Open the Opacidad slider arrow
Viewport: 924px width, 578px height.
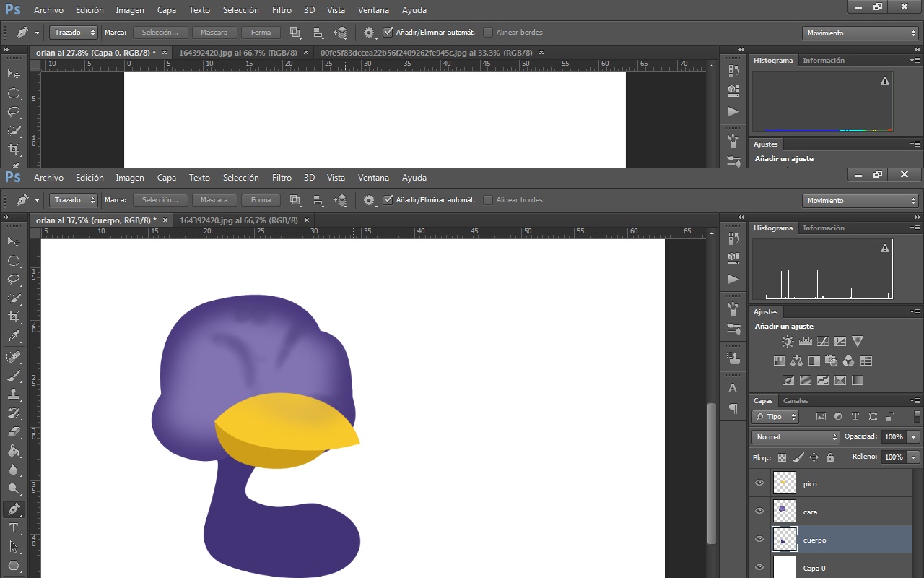(914, 437)
